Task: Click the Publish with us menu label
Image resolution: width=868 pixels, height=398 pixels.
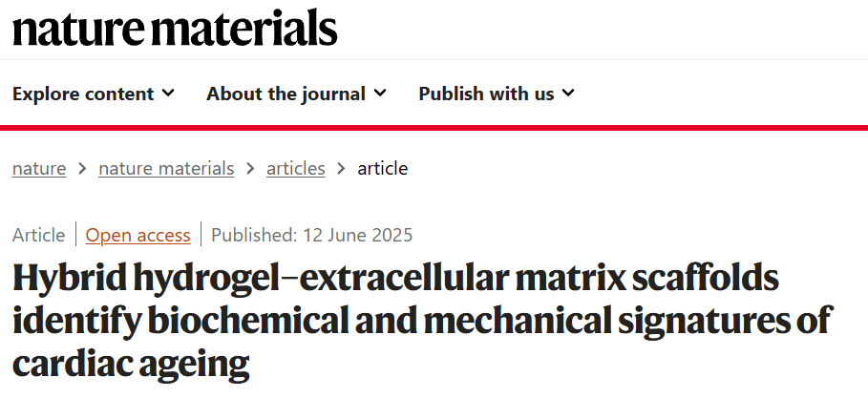Action: (x=486, y=94)
